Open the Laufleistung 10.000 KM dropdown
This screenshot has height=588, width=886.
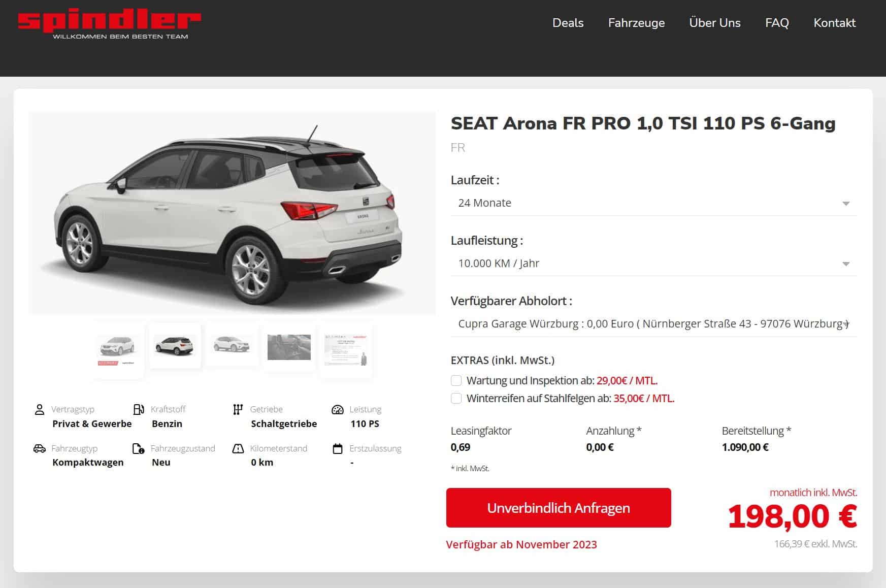pyautogui.click(x=653, y=264)
